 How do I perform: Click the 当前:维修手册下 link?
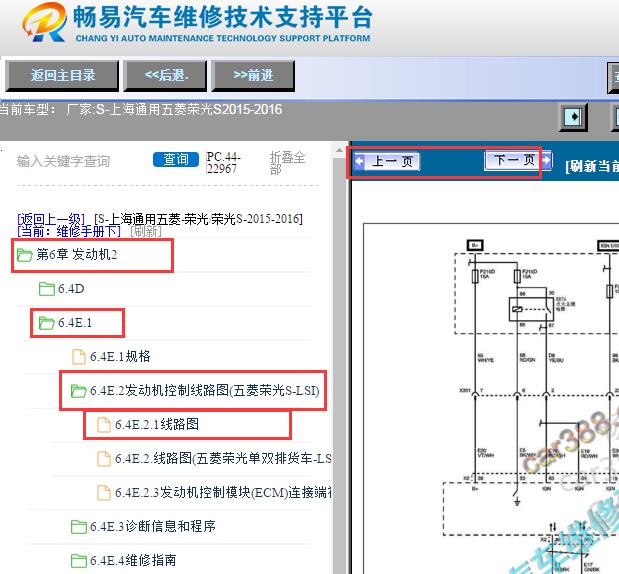(x=69, y=231)
